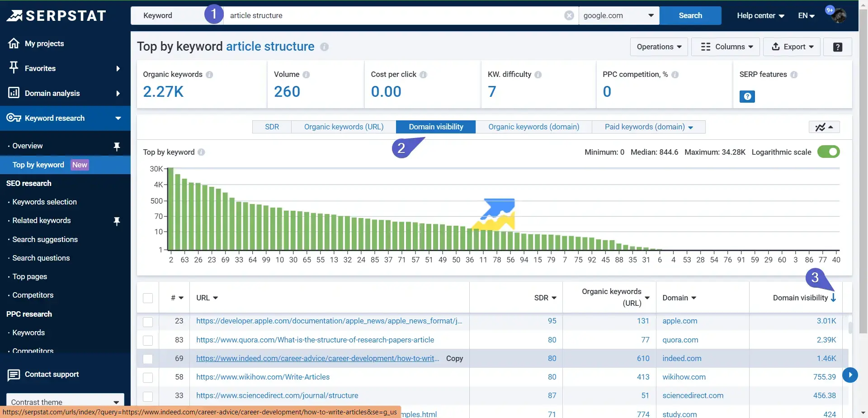Click the tallest green chart bar

click(171, 209)
